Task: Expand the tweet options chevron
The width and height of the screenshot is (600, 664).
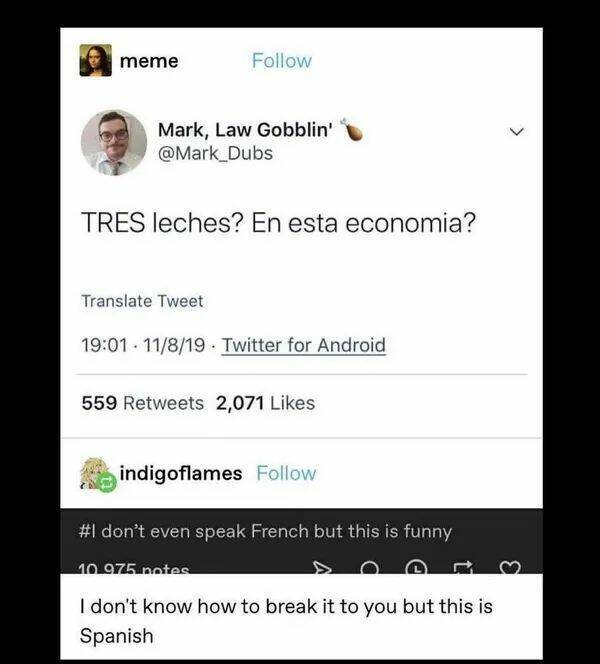Action: tap(517, 132)
